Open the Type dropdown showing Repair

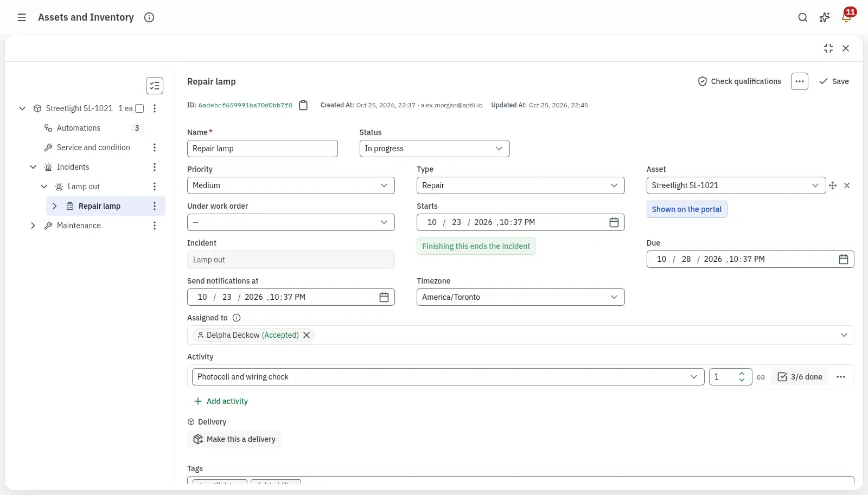click(x=521, y=185)
